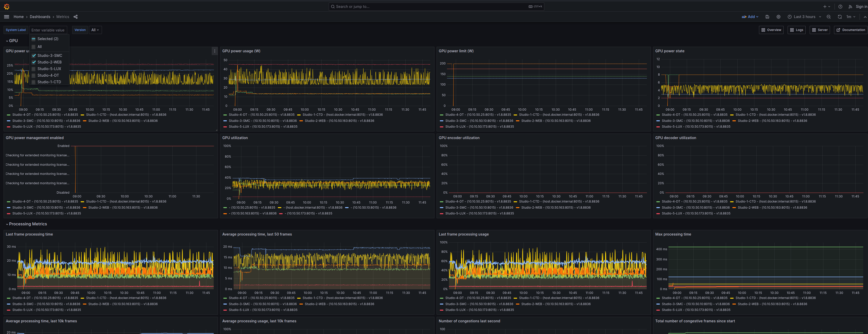Click Sign in
868x334 pixels.
pos(861,6)
